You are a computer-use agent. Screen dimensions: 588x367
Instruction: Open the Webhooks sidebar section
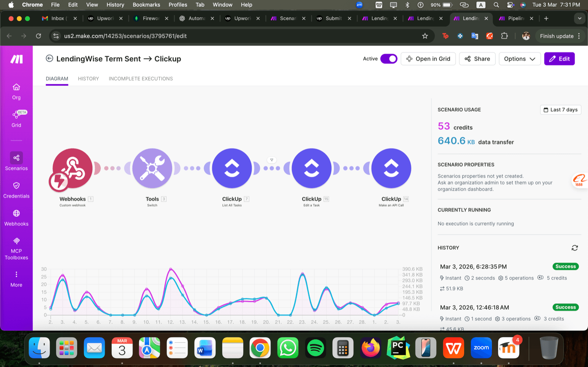pyautogui.click(x=16, y=218)
